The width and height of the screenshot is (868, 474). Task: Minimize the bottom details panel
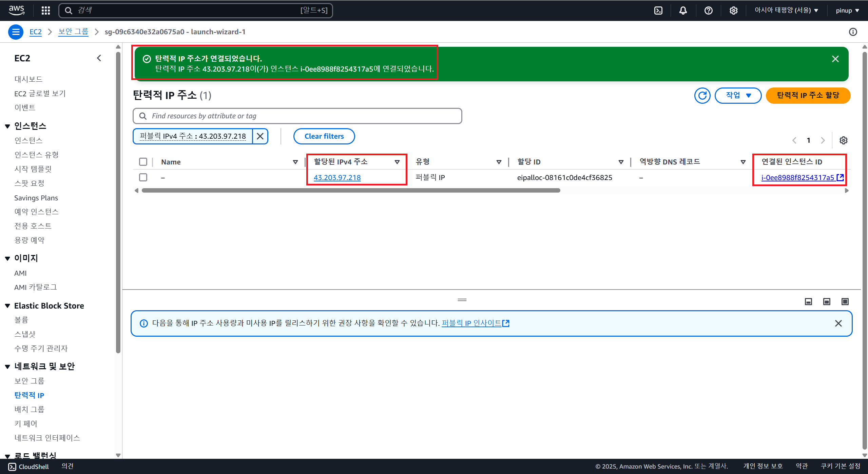(x=809, y=301)
